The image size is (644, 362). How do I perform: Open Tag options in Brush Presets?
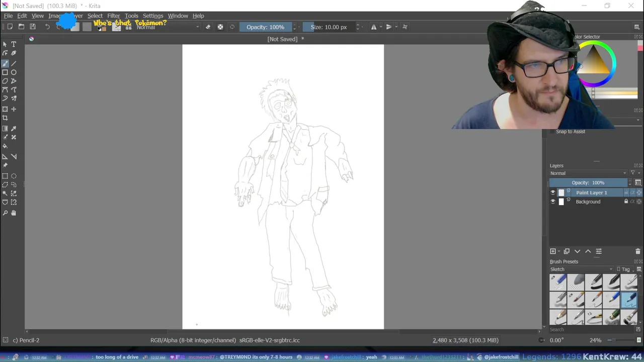pos(626,269)
